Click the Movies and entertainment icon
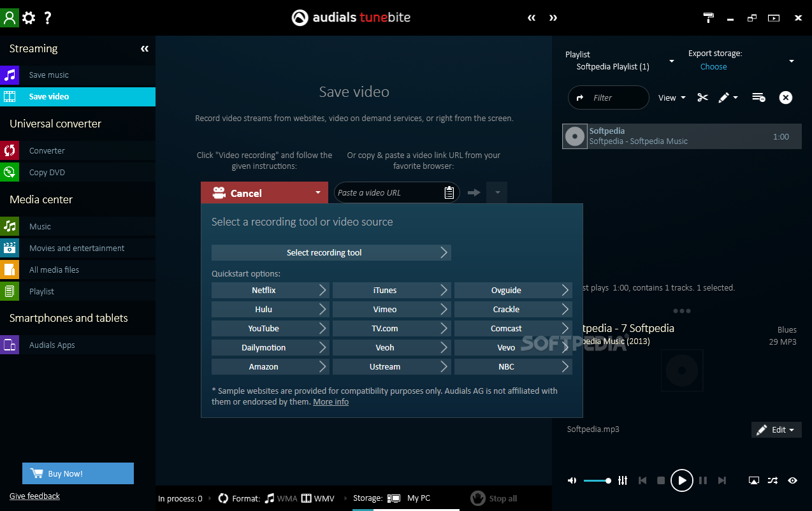The height and width of the screenshot is (511, 812). 10,248
